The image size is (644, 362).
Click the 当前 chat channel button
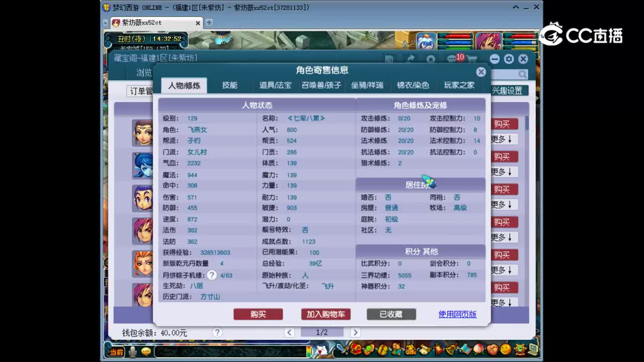(117, 351)
